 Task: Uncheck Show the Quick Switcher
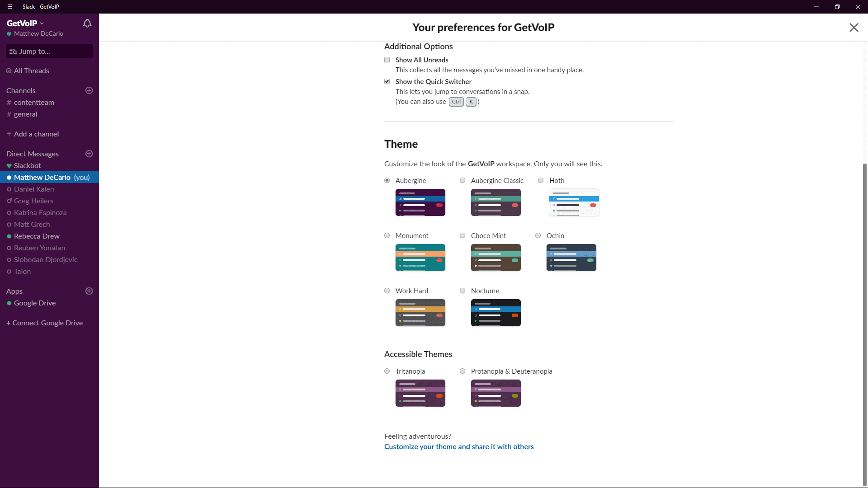point(387,81)
